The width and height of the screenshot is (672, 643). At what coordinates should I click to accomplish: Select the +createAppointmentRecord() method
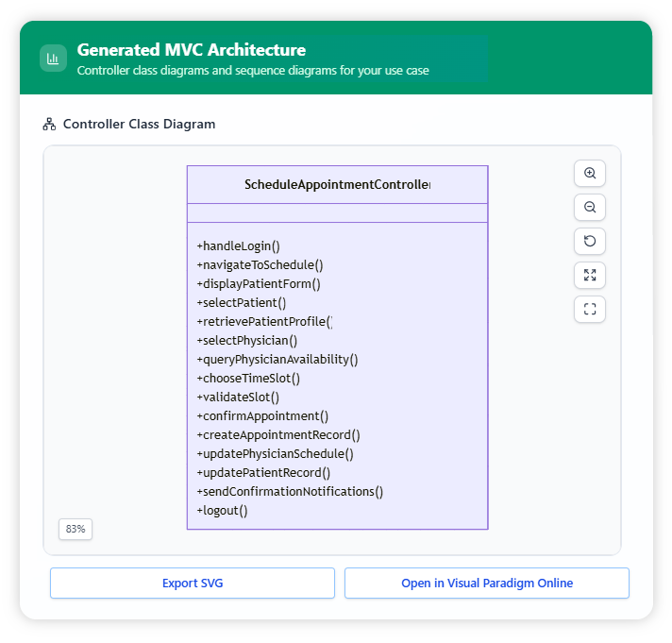tap(278, 435)
